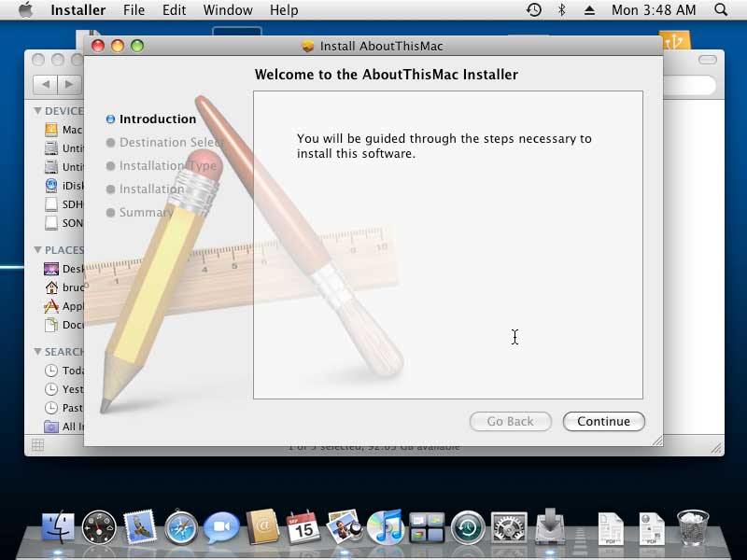
Task: Click the installer package icon in title bar
Action: [308, 46]
